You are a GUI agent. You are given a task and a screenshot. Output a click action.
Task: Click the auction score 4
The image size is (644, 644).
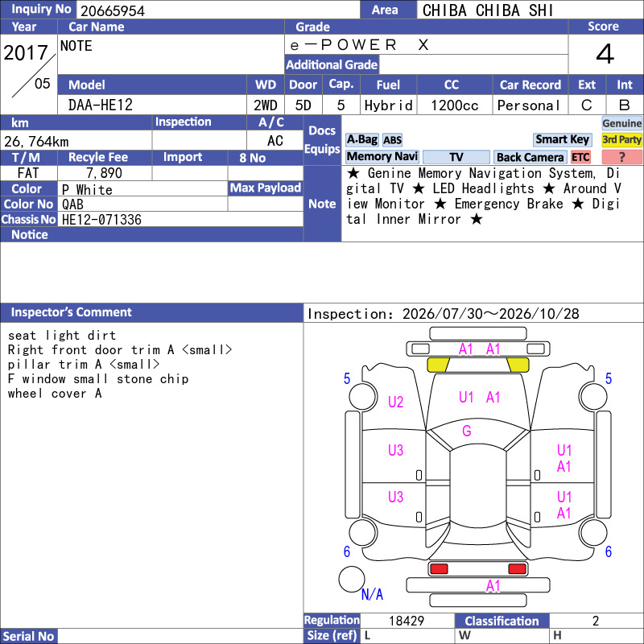tap(605, 54)
